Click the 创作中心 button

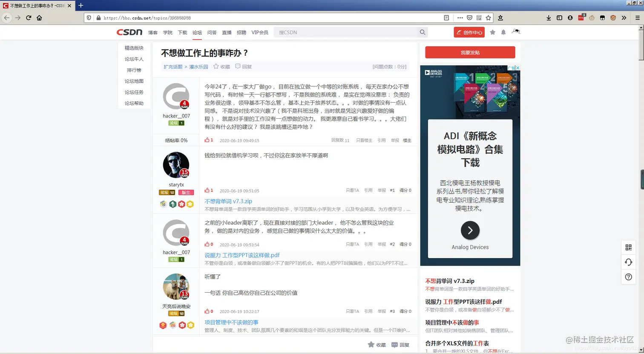tap(469, 32)
